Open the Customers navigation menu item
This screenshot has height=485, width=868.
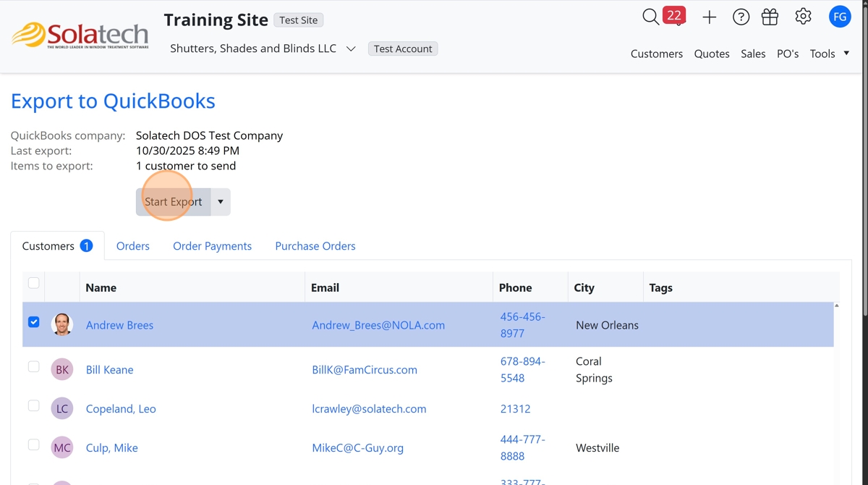pos(657,54)
